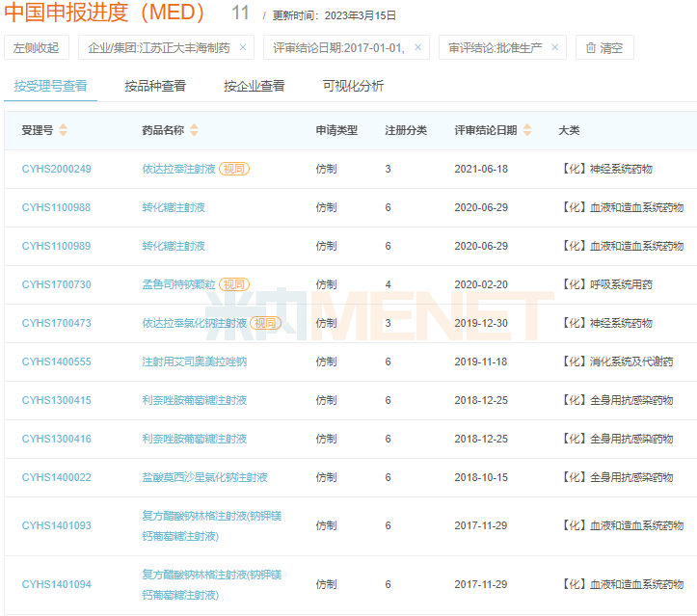Screen dimensions: 697x616
Task: Open 利奈唑胺葡萄糖注射液 in CYHS1300415 row
Action: coord(194,400)
